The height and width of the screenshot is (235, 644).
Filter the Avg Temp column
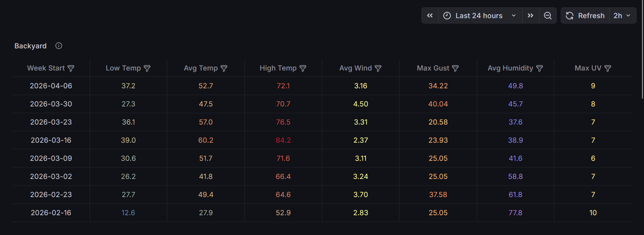[224, 68]
